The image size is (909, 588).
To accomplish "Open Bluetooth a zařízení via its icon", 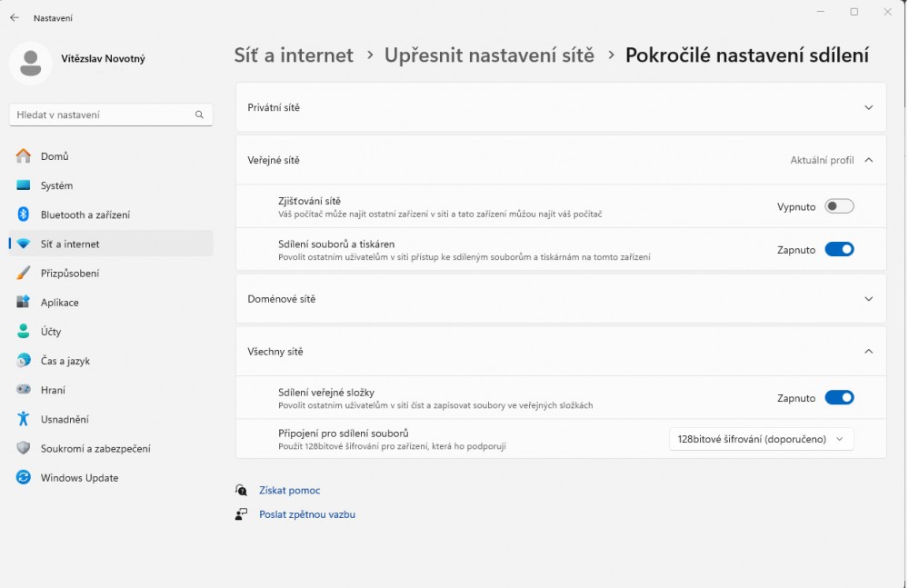I will pyautogui.click(x=24, y=214).
